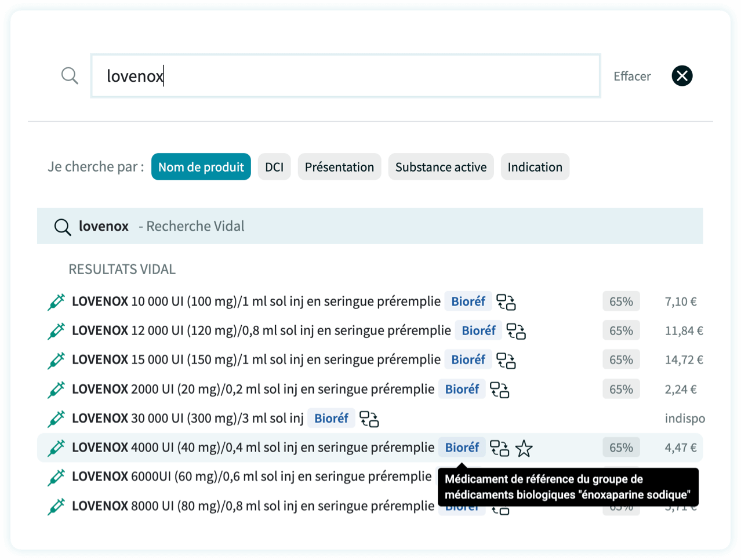Screen dimensions: 741x560
Task: Click substitution swap icon for LOVENOX 30 000 UI
Action: [369, 419]
